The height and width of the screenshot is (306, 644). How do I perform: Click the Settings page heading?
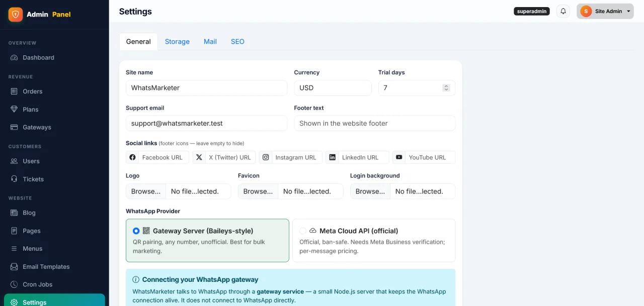[135, 11]
